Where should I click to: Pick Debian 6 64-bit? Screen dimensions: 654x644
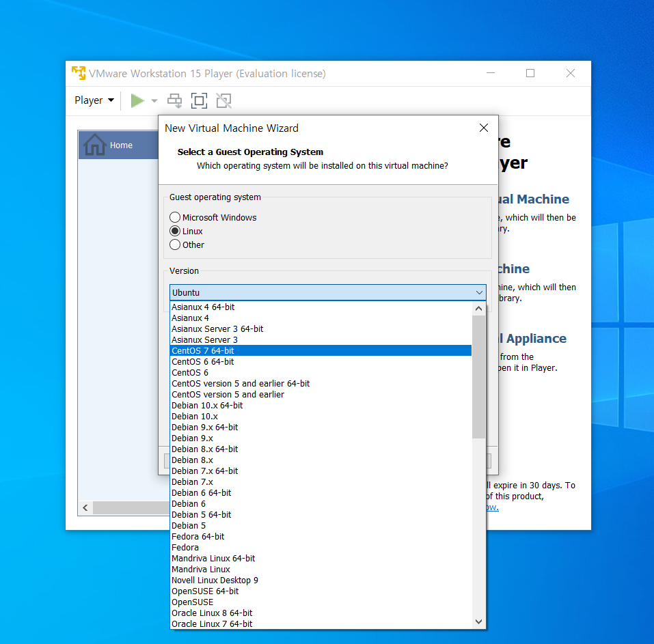[x=321, y=492]
